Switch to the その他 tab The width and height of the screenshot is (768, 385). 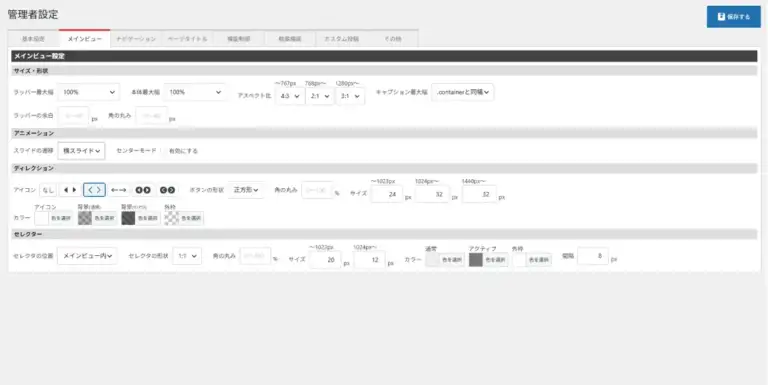click(393, 39)
